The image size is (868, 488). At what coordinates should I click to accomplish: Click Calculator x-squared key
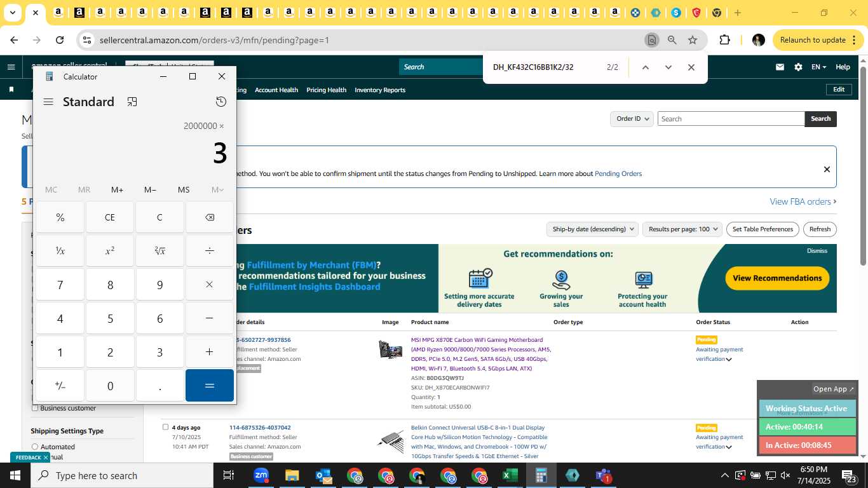110,250
